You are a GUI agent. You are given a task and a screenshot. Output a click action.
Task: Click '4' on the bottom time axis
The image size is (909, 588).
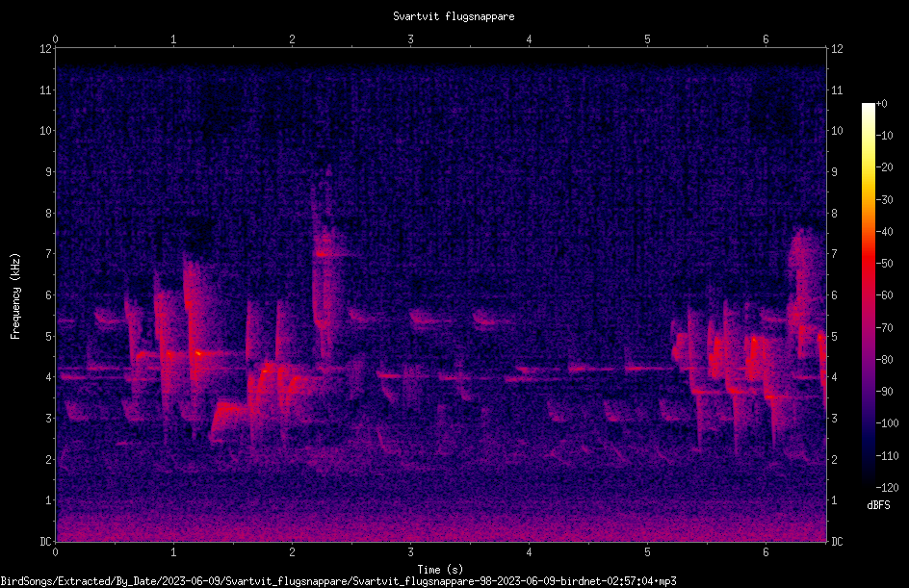529,552
